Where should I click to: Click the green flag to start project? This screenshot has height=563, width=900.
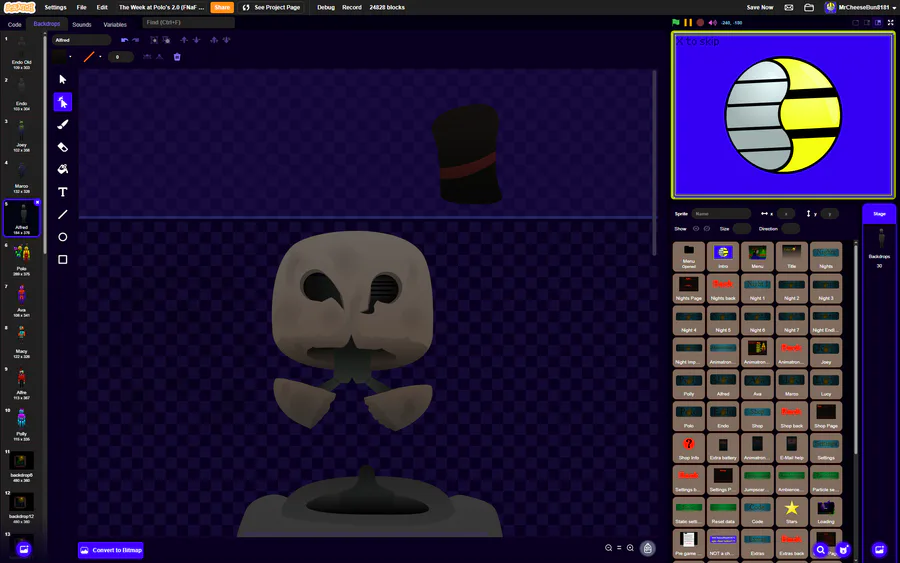click(676, 22)
